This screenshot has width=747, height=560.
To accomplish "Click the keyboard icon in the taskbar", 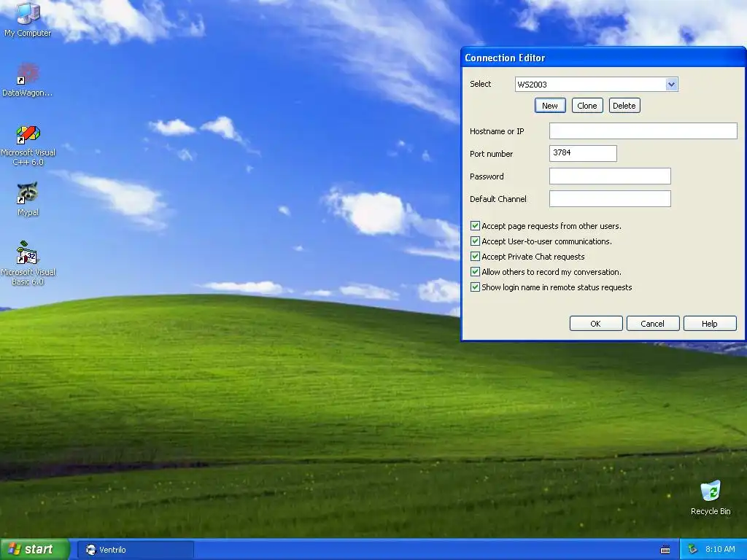I will tap(665, 550).
